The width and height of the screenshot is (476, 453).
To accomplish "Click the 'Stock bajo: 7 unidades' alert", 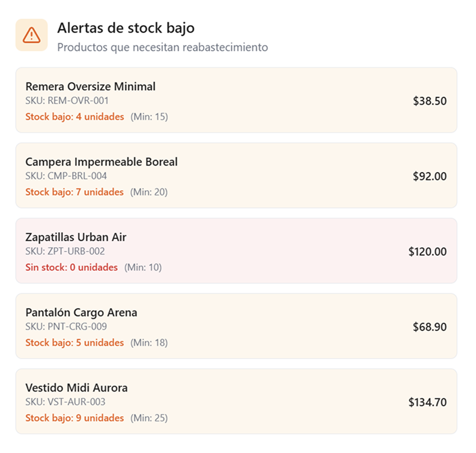I will pyautogui.click(x=75, y=192).
